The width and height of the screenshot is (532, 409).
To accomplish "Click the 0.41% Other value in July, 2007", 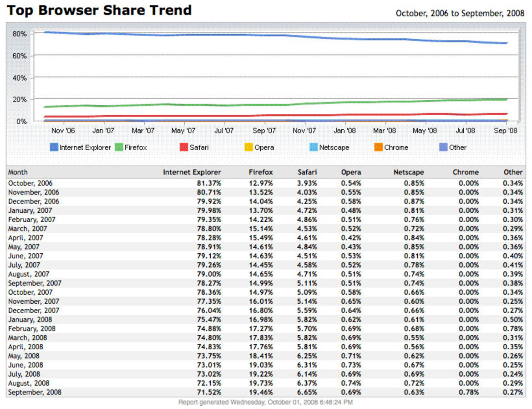I will [x=513, y=265].
